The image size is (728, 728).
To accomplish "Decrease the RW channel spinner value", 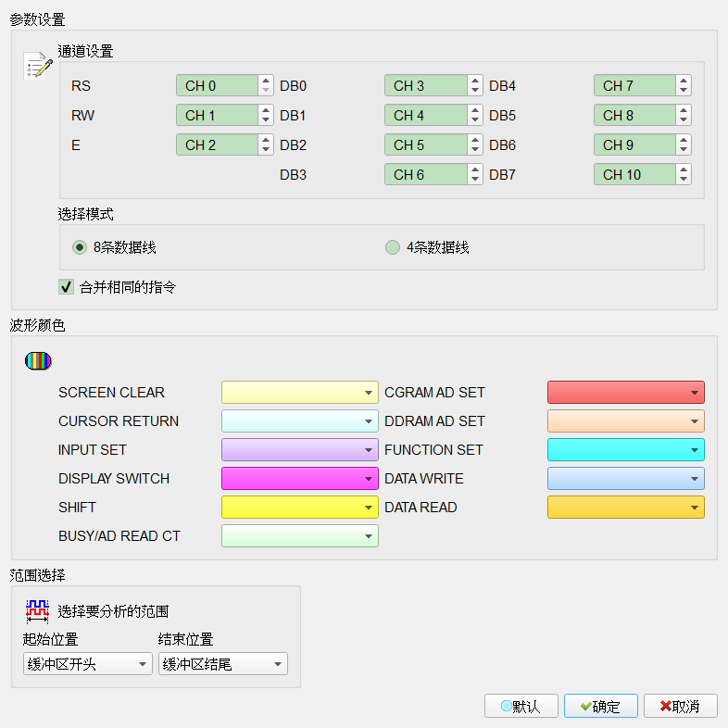I will point(266,119).
